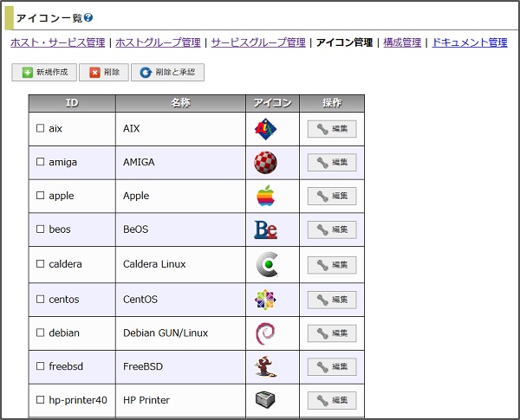Click the 名称 column header

(x=181, y=103)
